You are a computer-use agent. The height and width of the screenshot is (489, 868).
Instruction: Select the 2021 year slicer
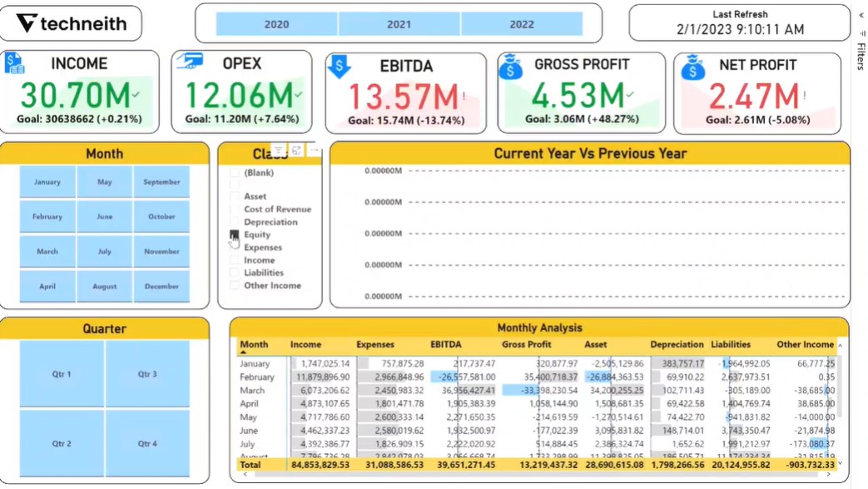[398, 23]
